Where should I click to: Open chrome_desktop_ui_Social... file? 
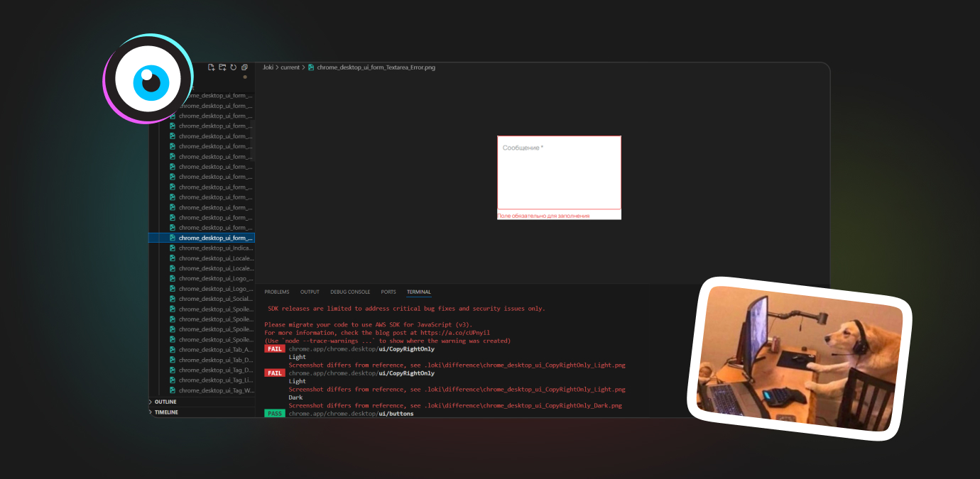[215, 299]
